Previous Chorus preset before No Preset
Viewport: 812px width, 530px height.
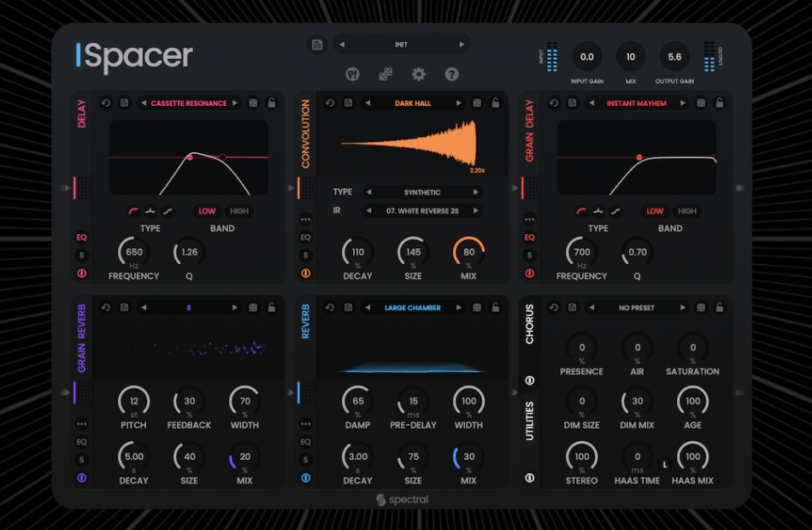[591, 307]
